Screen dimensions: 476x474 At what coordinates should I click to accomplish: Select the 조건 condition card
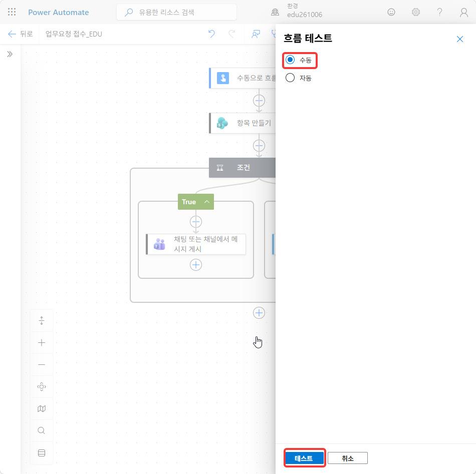click(242, 167)
